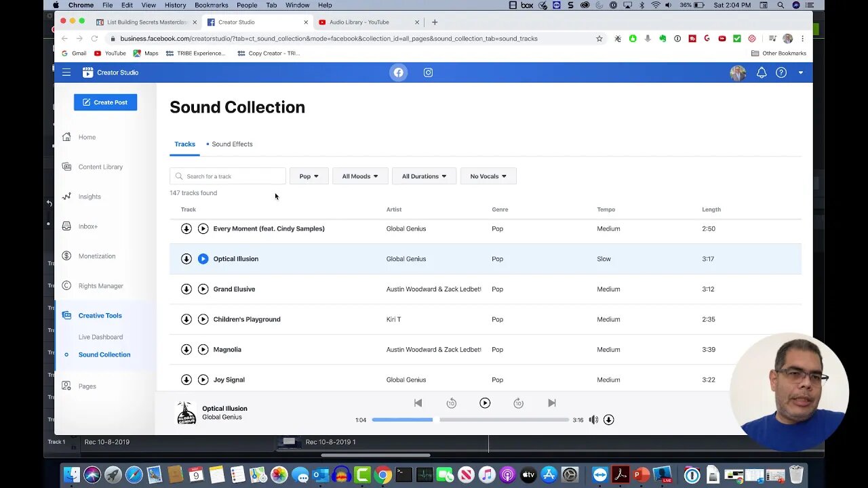Collapse the Creative Tools section
The height and width of the screenshot is (488, 868).
100,315
